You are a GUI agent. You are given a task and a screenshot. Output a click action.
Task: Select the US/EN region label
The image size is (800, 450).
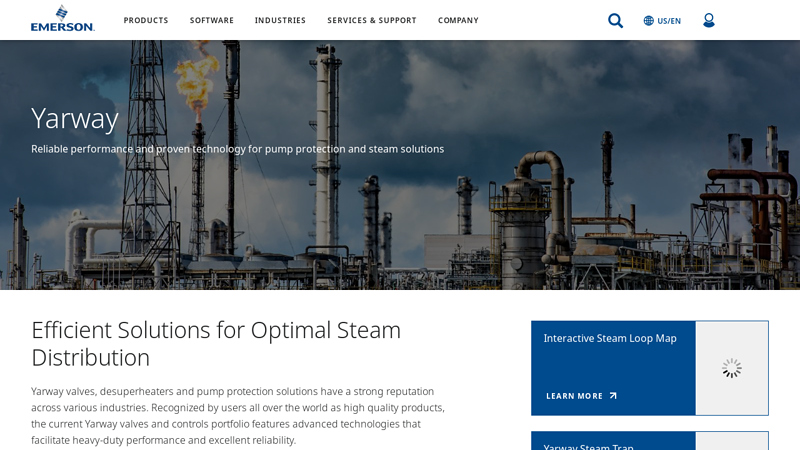tap(669, 21)
